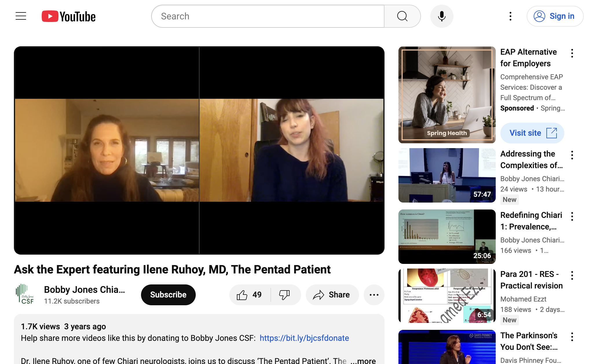Play Para 201 RES video thumbnail

point(447,296)
